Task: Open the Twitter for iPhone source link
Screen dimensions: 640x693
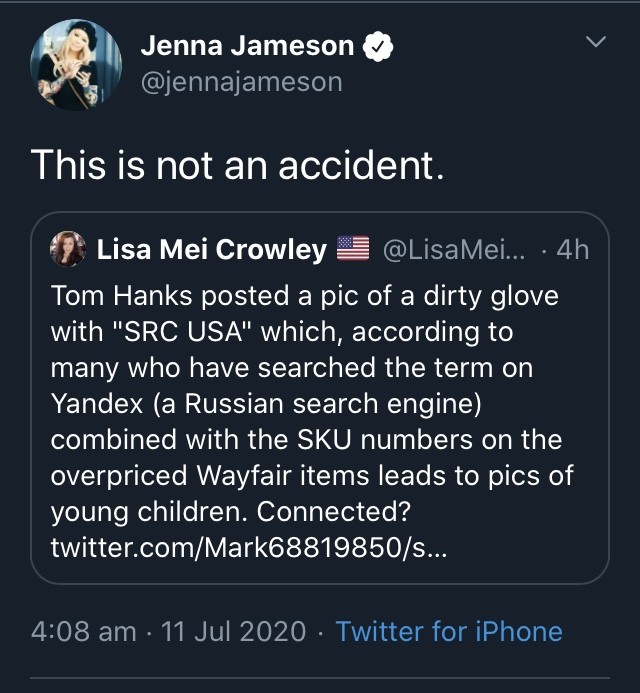Action: pos(449,631)
